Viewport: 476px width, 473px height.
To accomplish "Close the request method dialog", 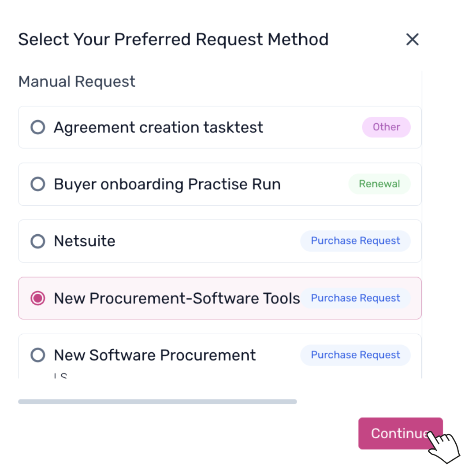I will [x=412, y=40].
